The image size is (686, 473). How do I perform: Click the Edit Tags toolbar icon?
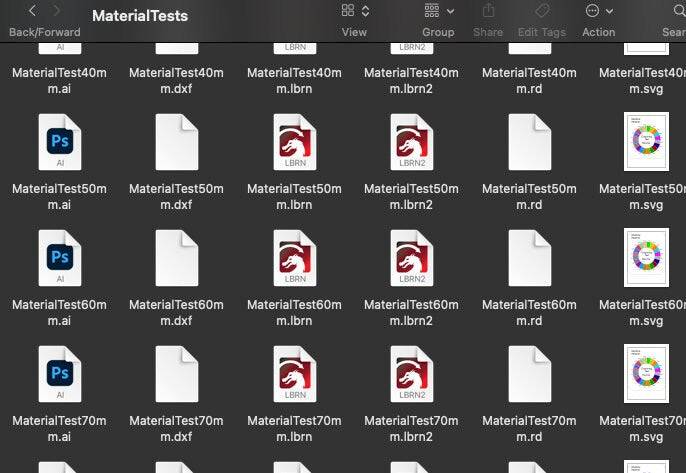coord(541,11)
